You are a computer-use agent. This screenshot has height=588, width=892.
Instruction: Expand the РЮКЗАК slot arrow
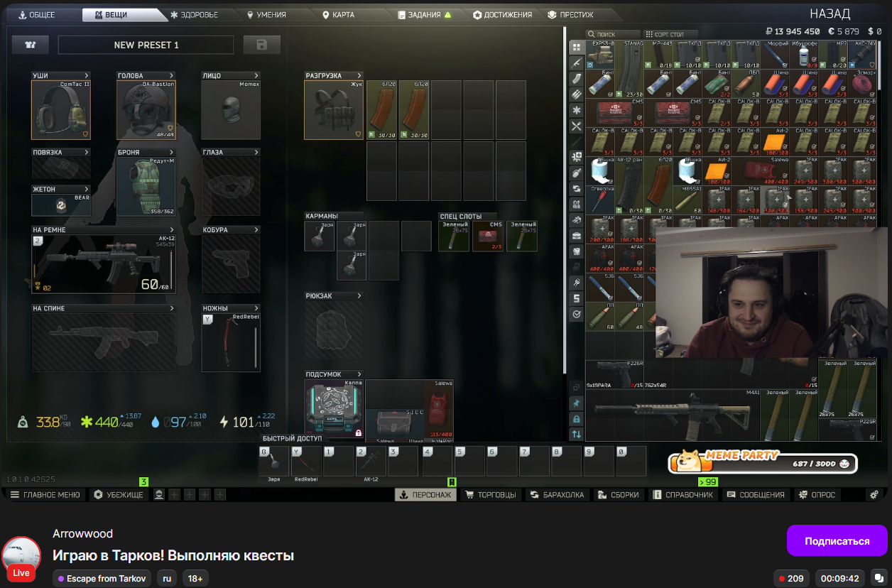click(x=359, y=295)
